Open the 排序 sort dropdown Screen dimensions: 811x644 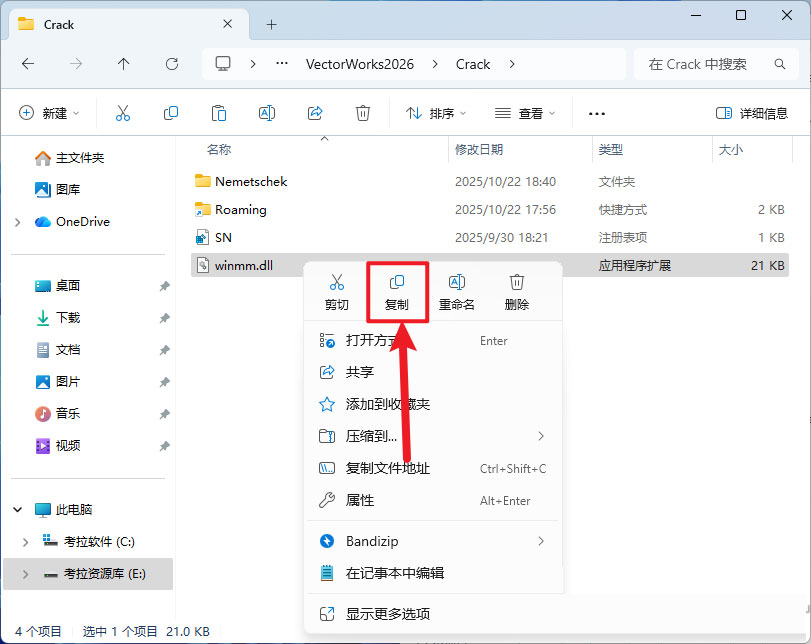click(435, 113)
